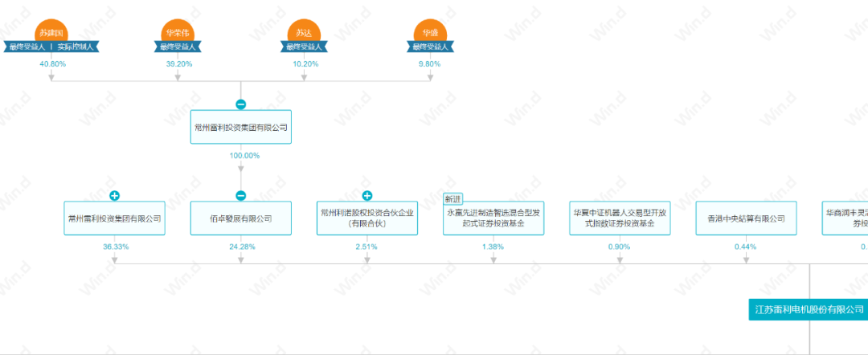Click the 36.33% shareholding label

[114, 247]
